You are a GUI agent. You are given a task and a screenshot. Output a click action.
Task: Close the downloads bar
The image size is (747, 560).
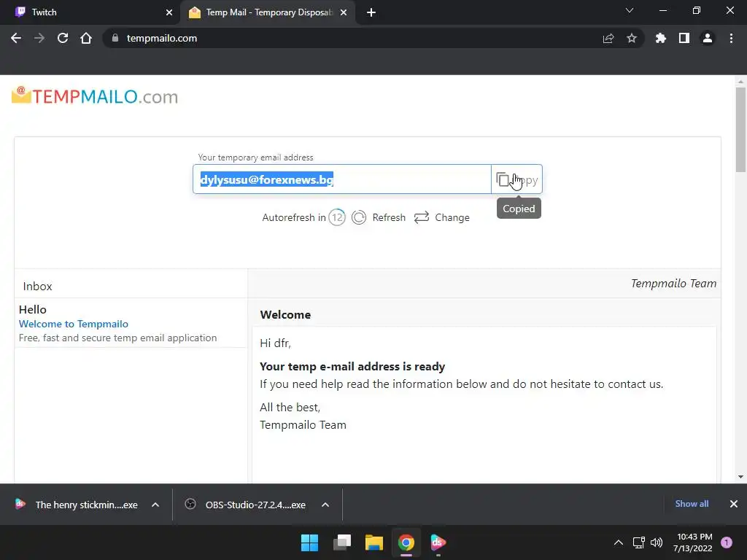734,504
